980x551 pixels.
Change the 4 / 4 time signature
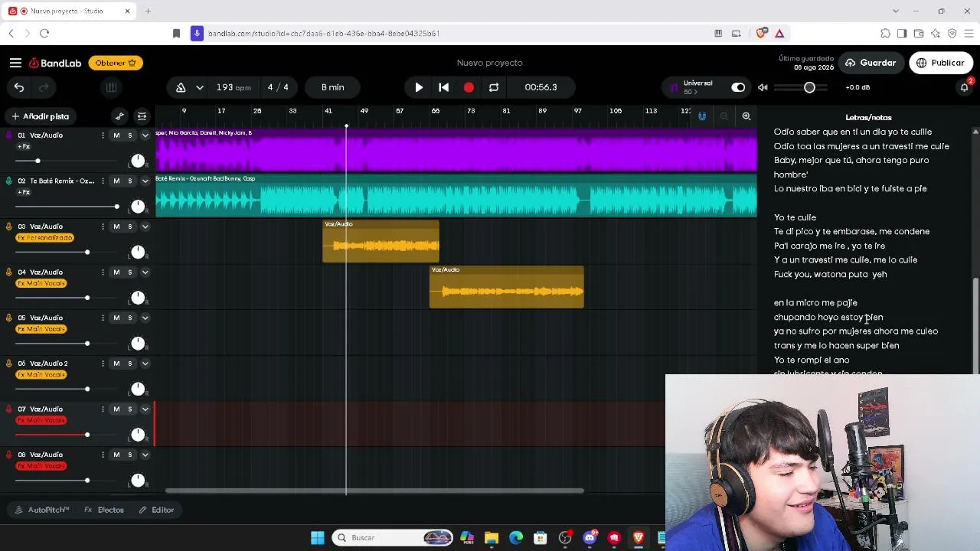pyautogui.click(x=278, y=87)
